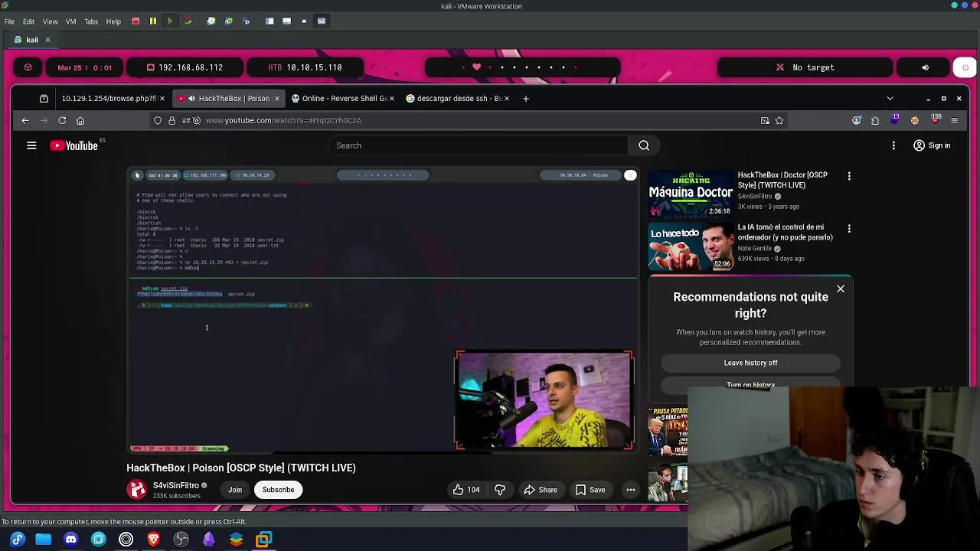The height and width of the screenshot is (551, 980).
Task: Click the site padlock icon in address bar
Action: pyautogui.click(x=171, y=120)
